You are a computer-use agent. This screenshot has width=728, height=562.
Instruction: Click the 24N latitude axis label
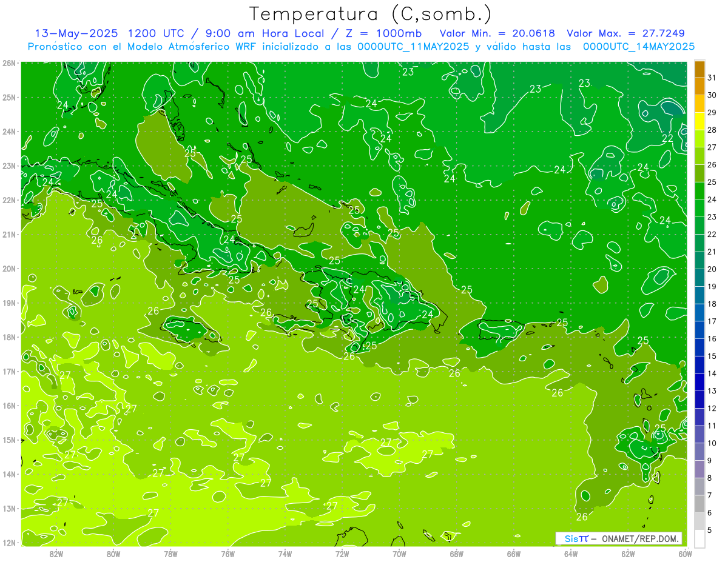click(x=8, y=132)
